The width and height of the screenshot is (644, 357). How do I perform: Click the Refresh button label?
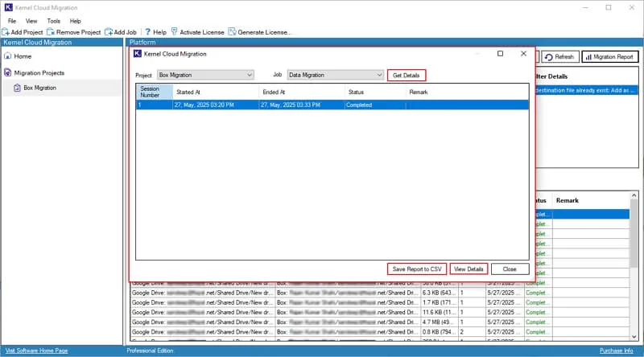pos(564,57)
